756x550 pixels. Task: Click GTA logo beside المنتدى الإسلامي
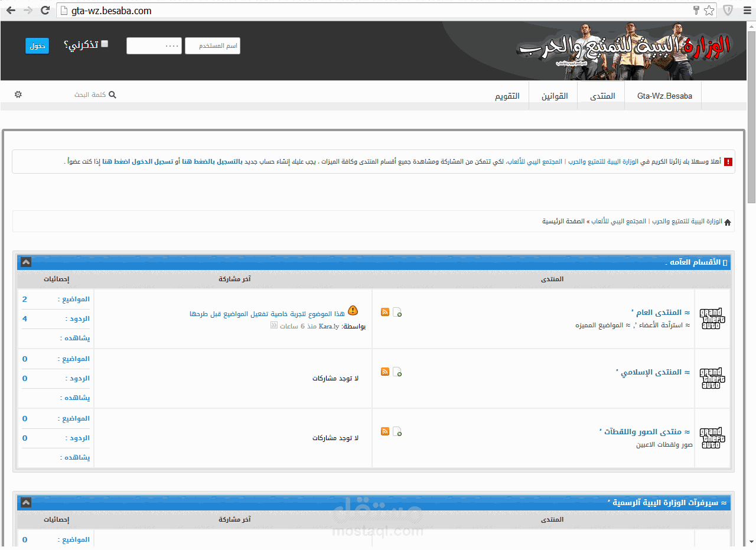point(712,379)
